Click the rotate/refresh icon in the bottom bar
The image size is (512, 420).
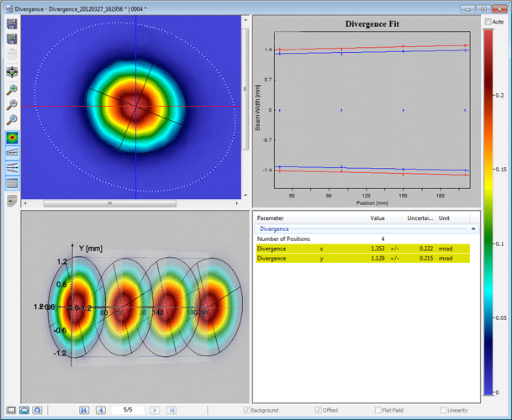(x=37, y=410)
